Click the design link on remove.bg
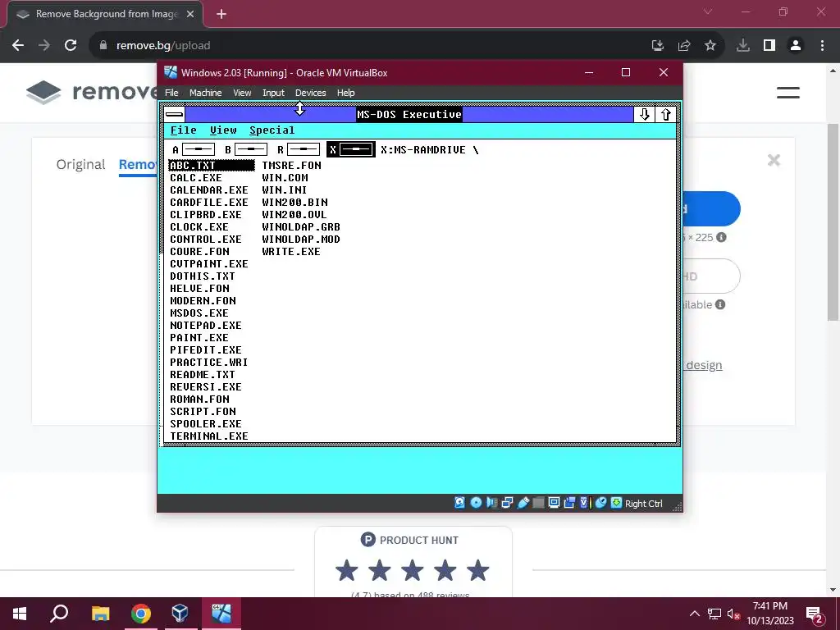This screenshot has width=840, height=630. pyautogui.click(x=704, y=365)
